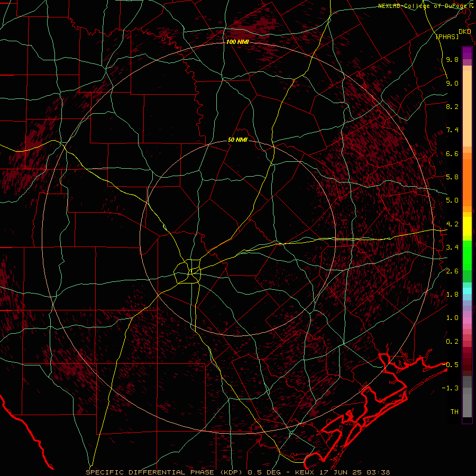The width and height of the screenshot is (476, 476).
Task: Select the 9.8 value on the color scale
Action: pyautogui.click(x=452, y=59)
